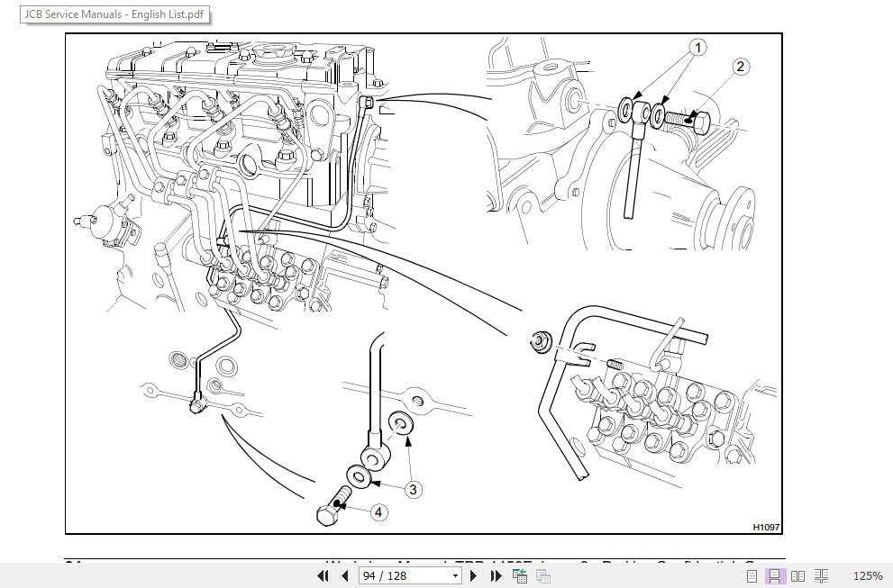The width and height of the screenshot is (893, 588).
Task: Advance to the next page
Action: pyautogui.click(x=473, y=575)
